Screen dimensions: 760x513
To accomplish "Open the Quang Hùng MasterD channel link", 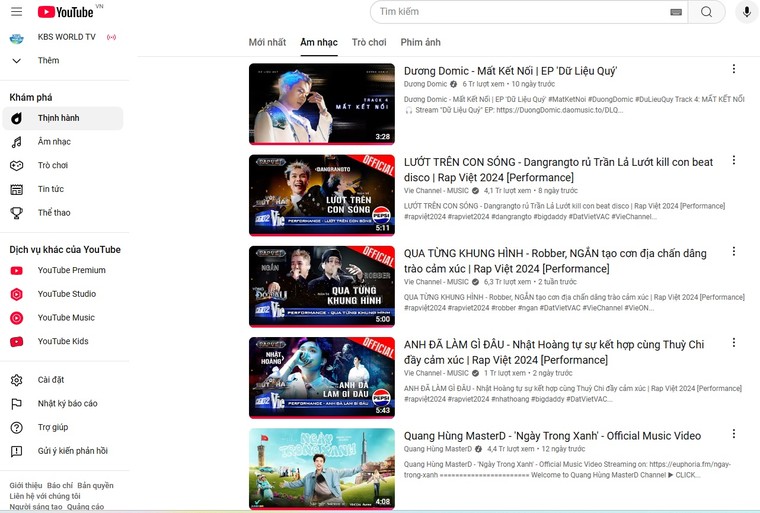I will point(438,449).
